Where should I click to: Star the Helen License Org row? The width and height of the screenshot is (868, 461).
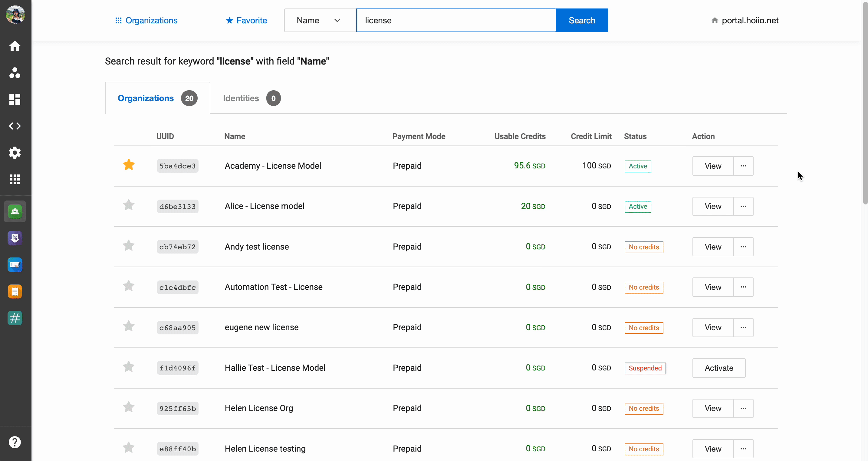(129, 407)
